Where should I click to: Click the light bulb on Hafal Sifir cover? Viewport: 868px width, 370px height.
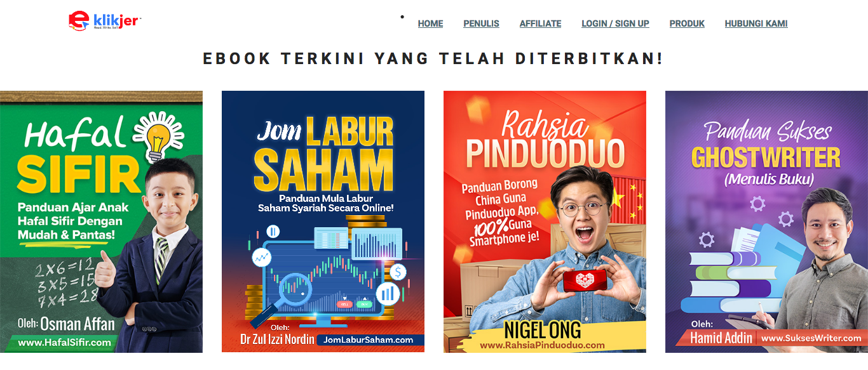pos(158,136)
